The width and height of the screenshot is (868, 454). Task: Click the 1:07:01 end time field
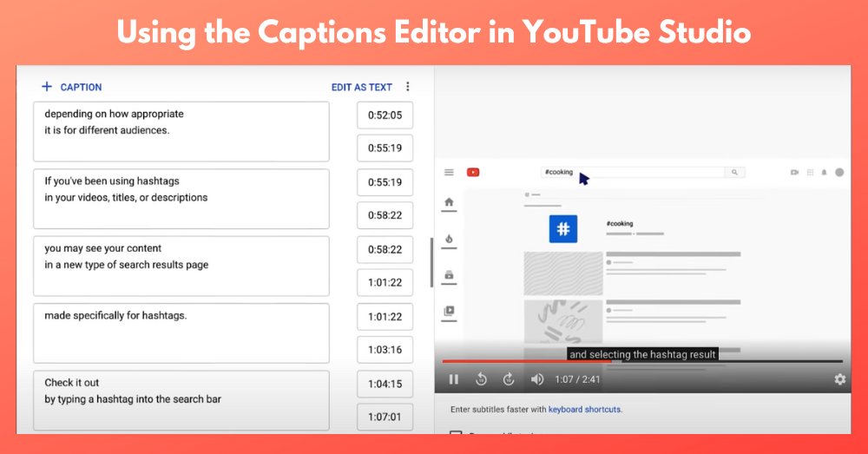[x=385, y=417]
